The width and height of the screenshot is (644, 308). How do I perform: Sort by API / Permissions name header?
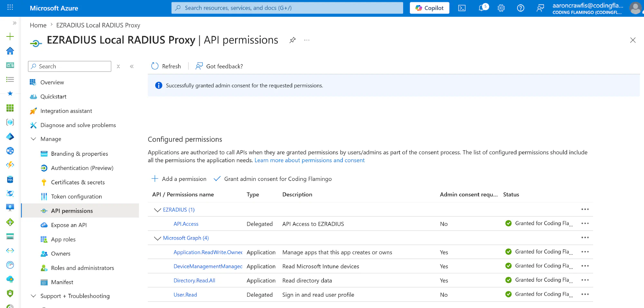click(x=183, y=194)
